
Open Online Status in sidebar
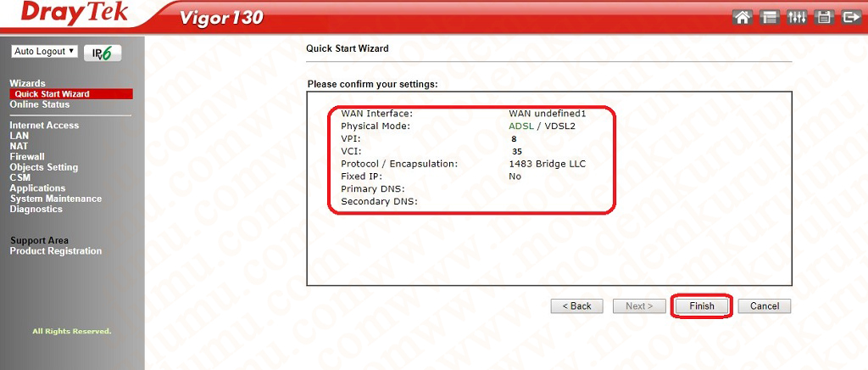[x=39, y=104]
